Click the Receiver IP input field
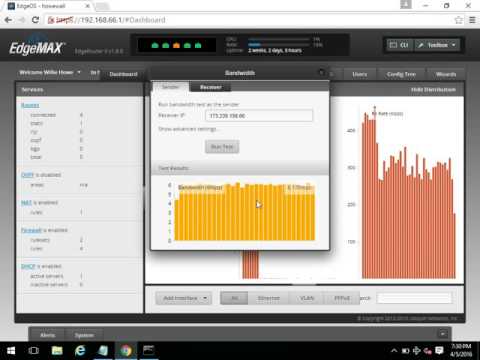Screen dimensions: 480x360 (259, 116)
